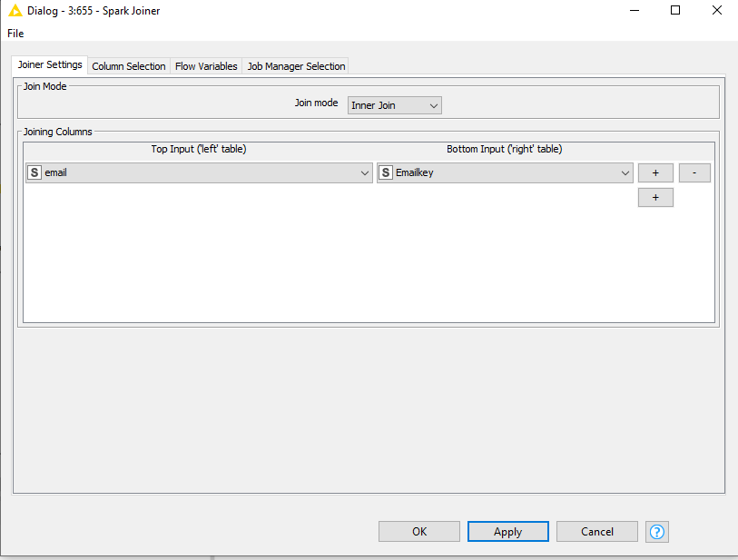Open the File menu
The height and width of the screenshot is (560, 738).
pyautogui.click(x=15, y=33)
